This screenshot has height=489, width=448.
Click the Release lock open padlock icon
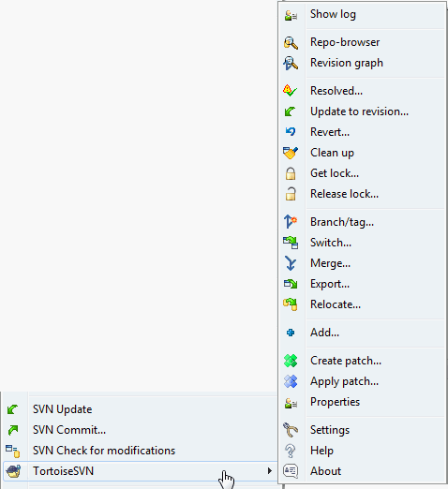click(x=291, y=194)
